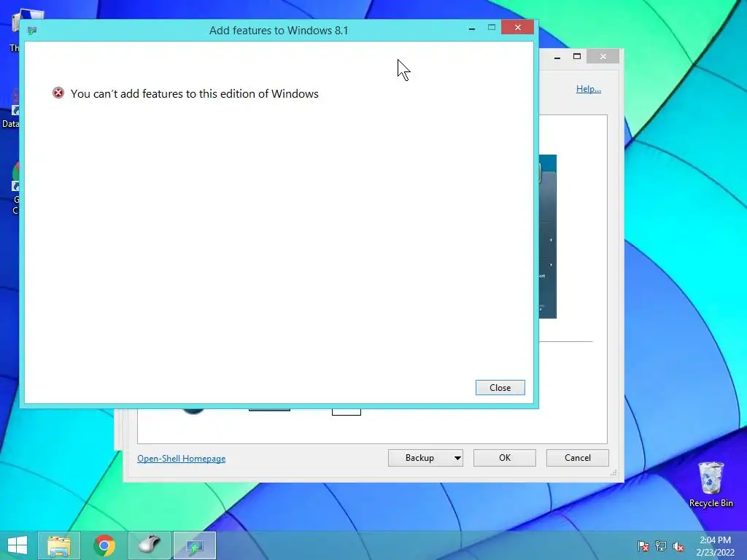The height and width of the screenshot is (560, 747).
Task: Minimize the Open-Shell settings window
Action: tap(557, 57)
